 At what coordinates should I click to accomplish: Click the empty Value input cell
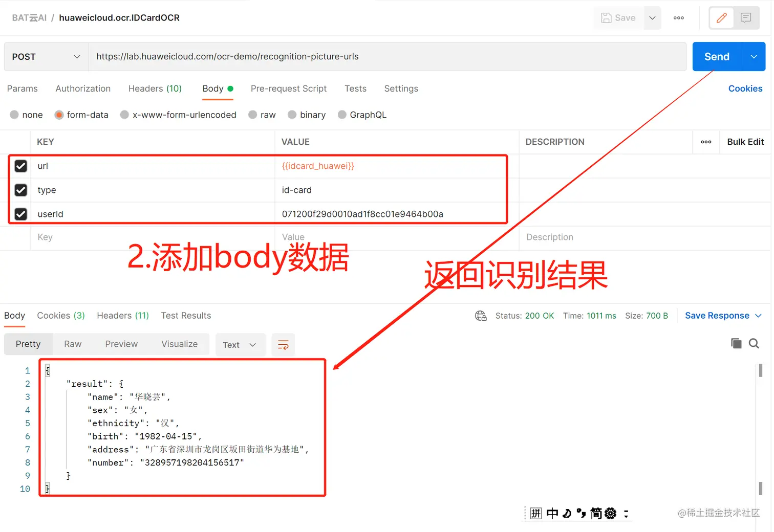(397, 237)
